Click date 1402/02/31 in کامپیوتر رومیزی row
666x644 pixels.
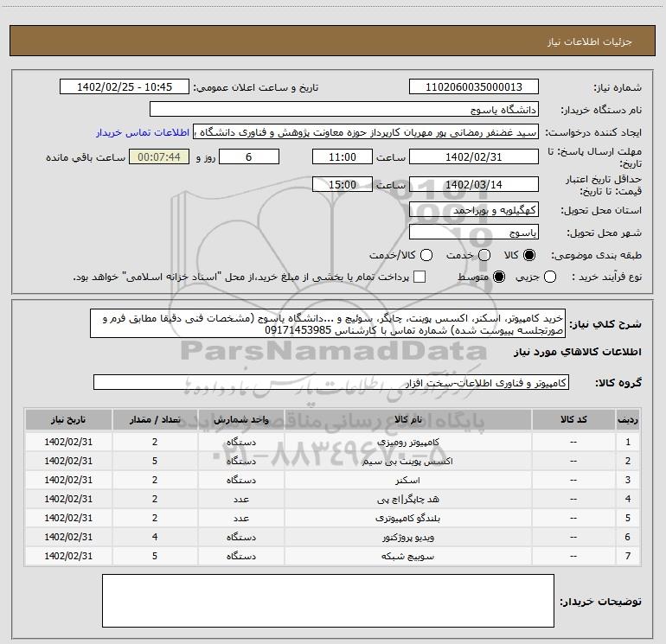(68, 442)
